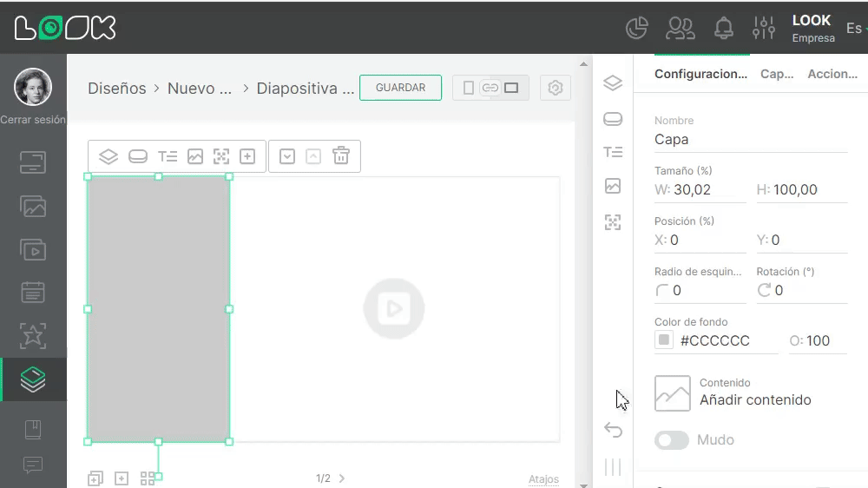This screenshot has height=488, width=868.
Task: Open the Accion... tab
Action: click(x=832, y=74)
